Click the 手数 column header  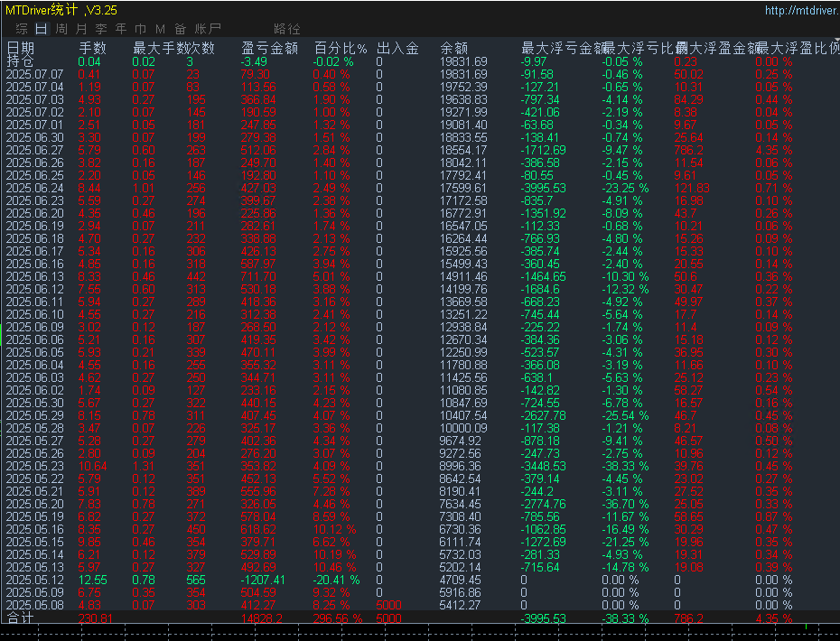[x=92, y=48]
